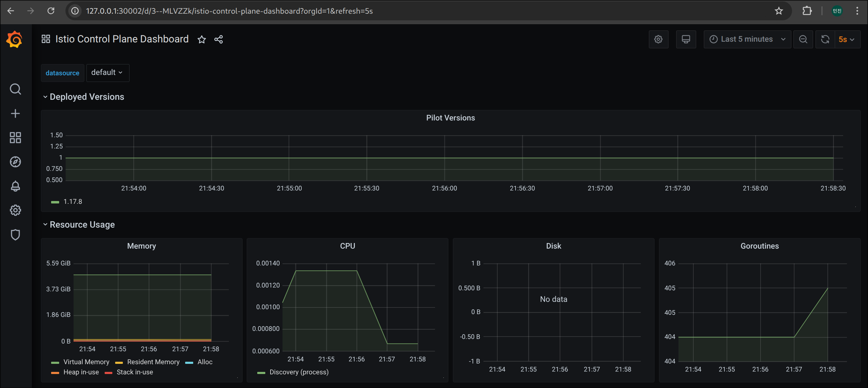Open the Dashboards grid icon in sidebar
868x388 pixels.
[x=15, y=138]
